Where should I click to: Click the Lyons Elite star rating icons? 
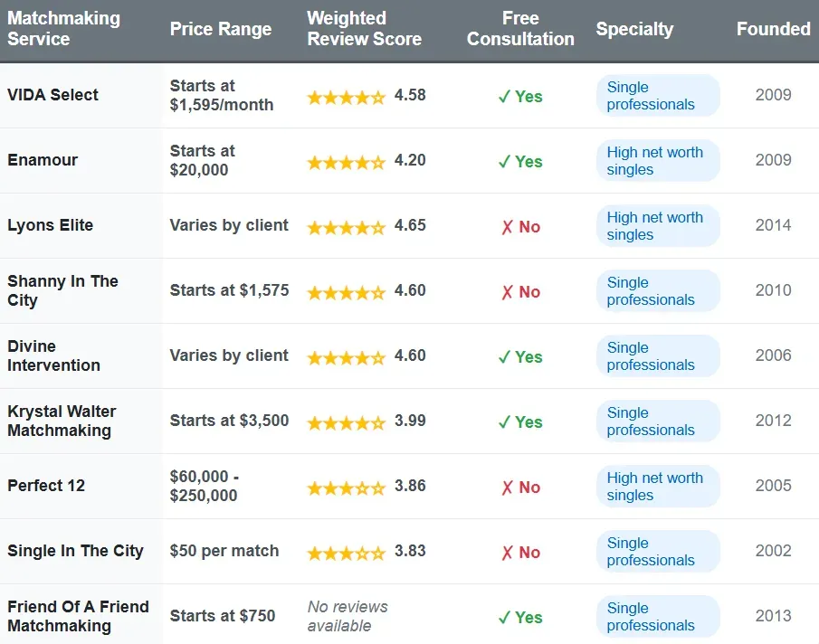coord(346,227)
